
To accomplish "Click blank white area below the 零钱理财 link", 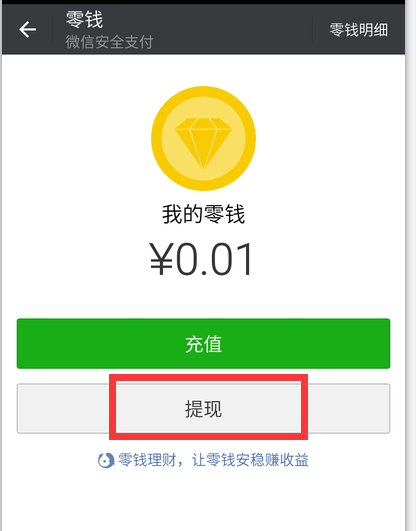I will [x=203, y=501].
